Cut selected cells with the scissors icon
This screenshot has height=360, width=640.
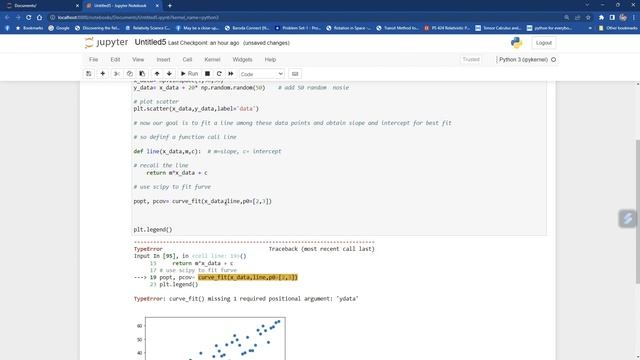point(117,74)
